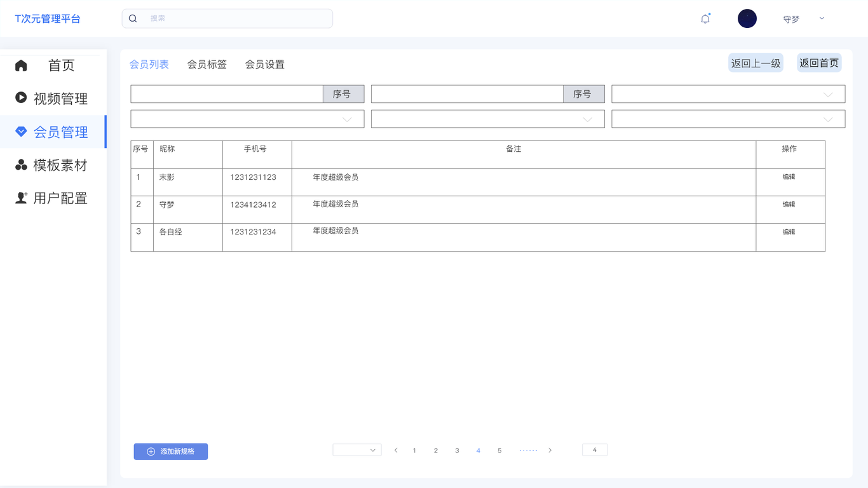The height and width of the screenshot is (488, 868).
Task: Go to page 1
Action: point(414,451)
